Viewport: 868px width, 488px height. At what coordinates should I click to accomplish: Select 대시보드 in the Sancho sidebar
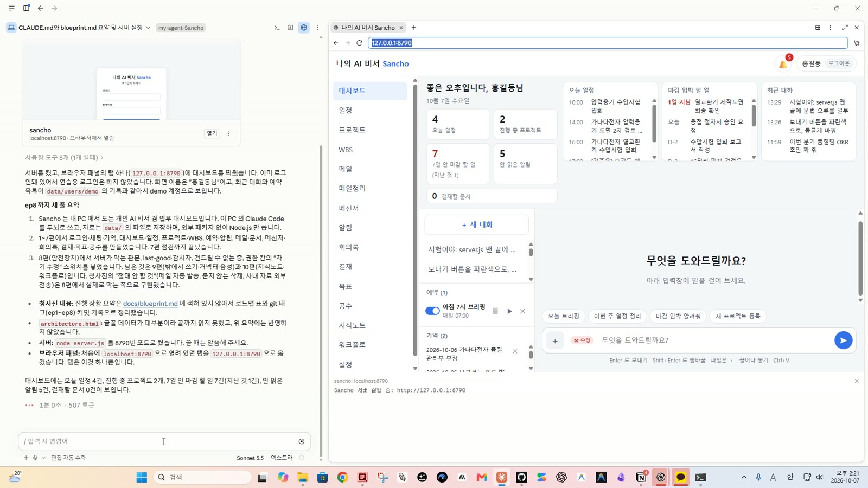click(x=370, y=91)
